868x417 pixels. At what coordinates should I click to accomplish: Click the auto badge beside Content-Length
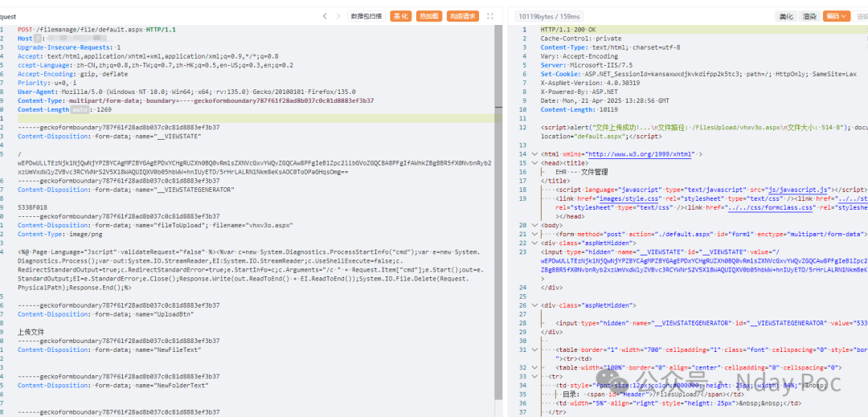pyautogui.click(x=79, y=109)
